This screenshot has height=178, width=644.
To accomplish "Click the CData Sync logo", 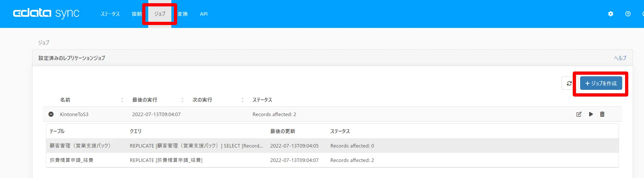I will [46, 13].
